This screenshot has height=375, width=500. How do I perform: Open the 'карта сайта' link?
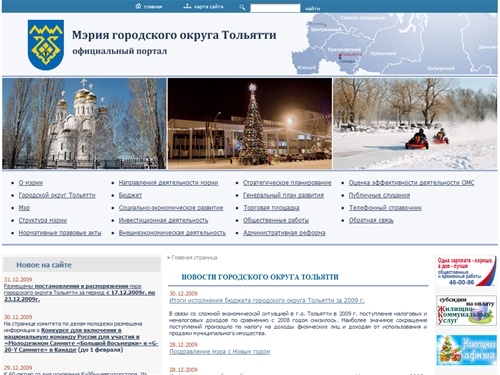[209, 6]
